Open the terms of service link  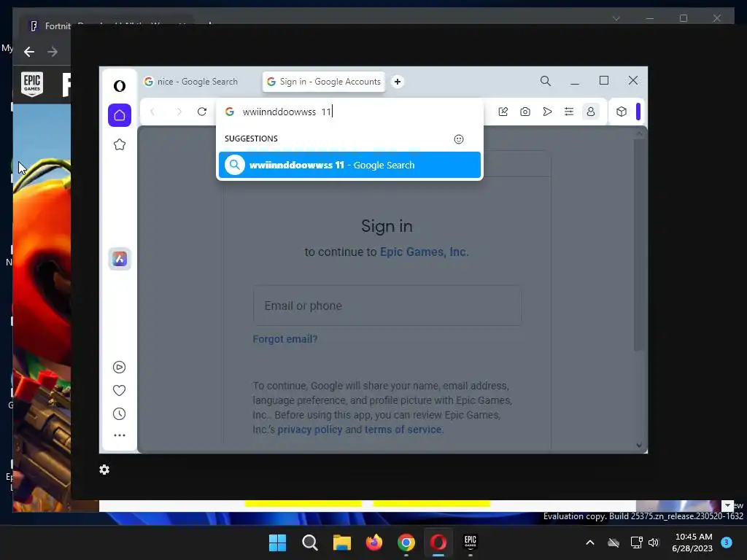coord(403,429)
